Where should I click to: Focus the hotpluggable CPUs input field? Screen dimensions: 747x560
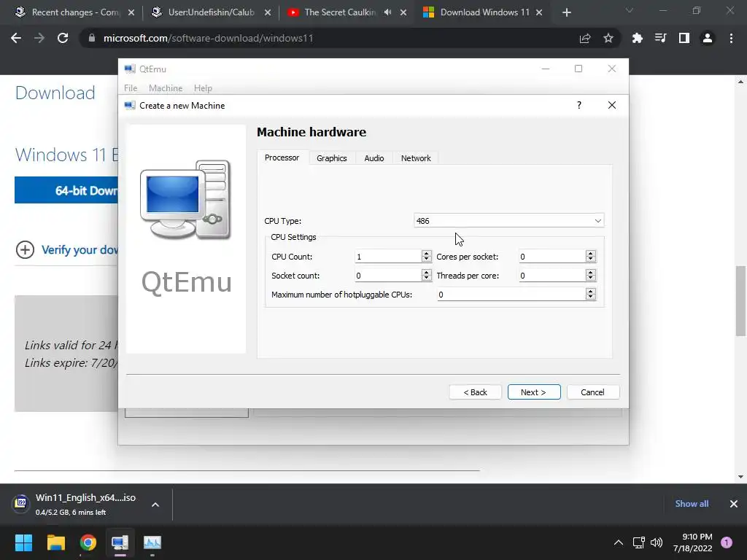511,295
